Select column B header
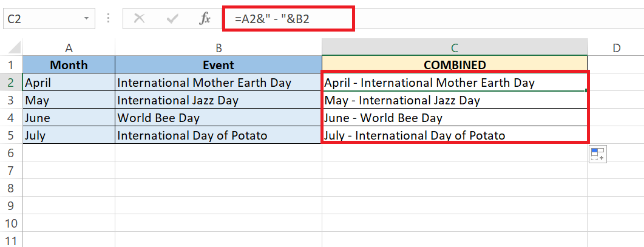 219,48
